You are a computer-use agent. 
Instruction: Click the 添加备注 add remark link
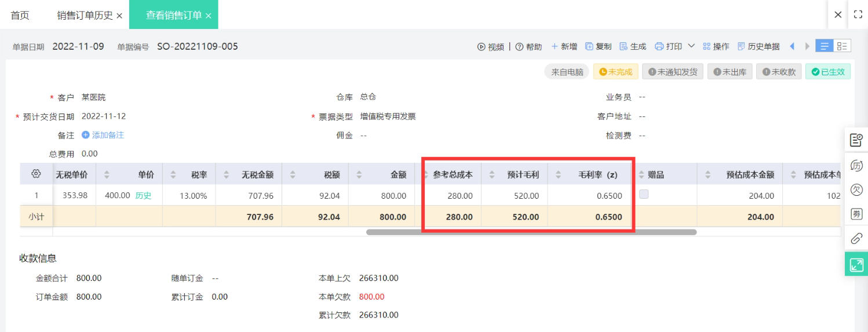click(x=103, y=135)
